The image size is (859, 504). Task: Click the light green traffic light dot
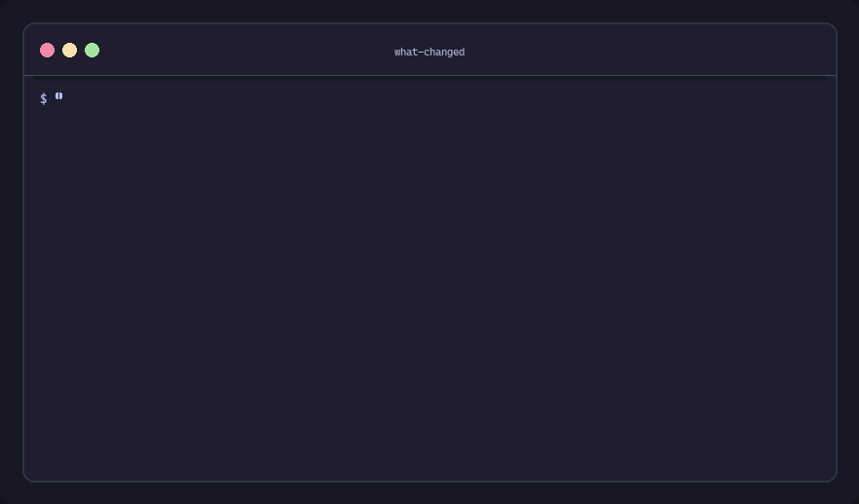point(92,51)
